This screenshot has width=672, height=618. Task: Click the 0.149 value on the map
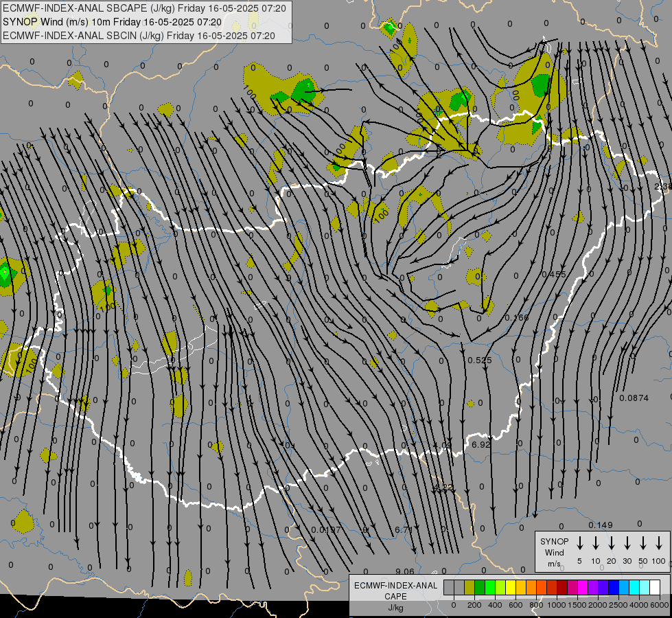(601, 525)
